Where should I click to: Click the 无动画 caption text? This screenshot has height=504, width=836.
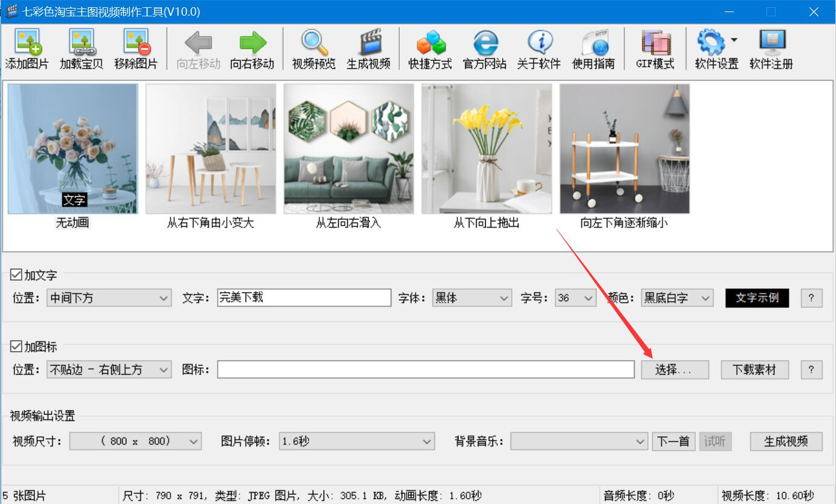click(x=73, y=223)
